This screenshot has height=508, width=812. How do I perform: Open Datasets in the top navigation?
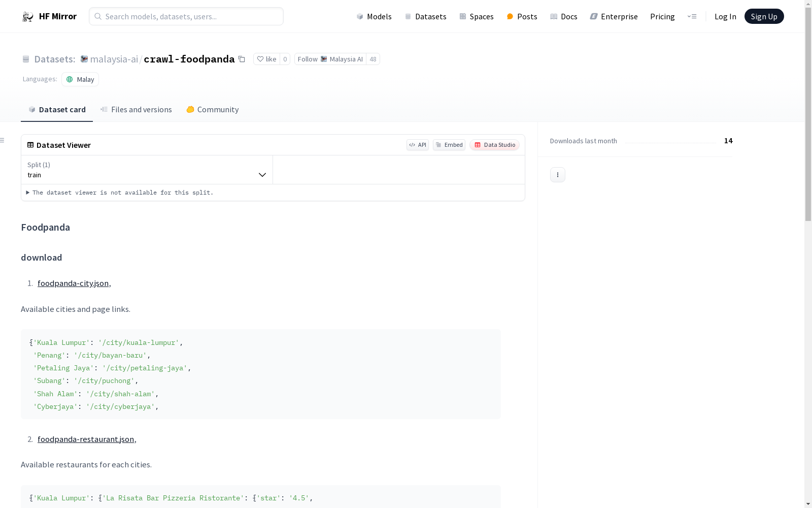click(x=425, y=16)
